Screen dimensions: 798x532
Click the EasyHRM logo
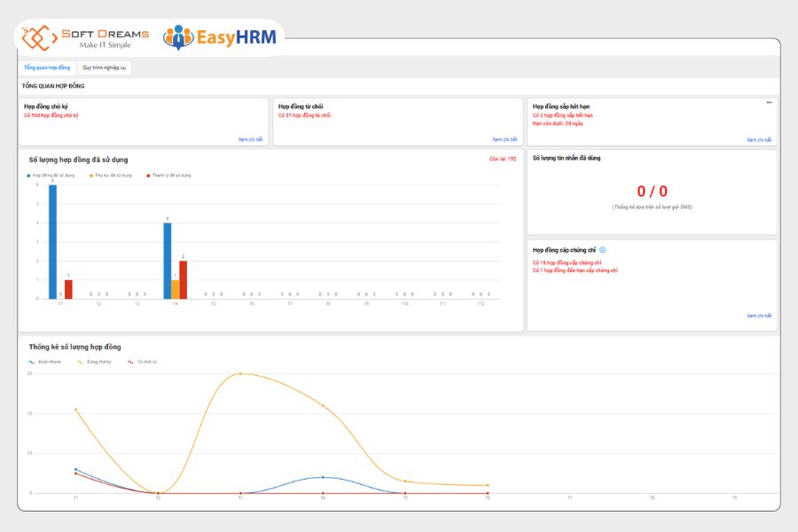220,37
